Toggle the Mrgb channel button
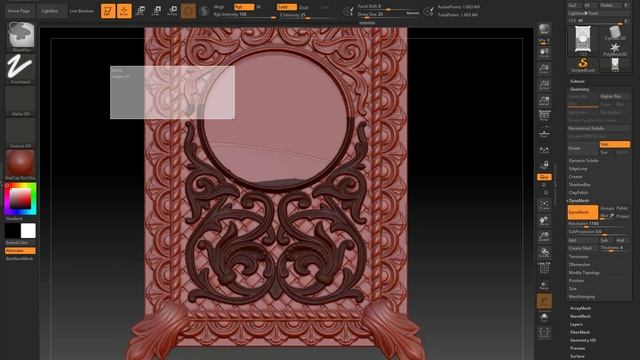The image size is (640, 360). click(219, 7)
